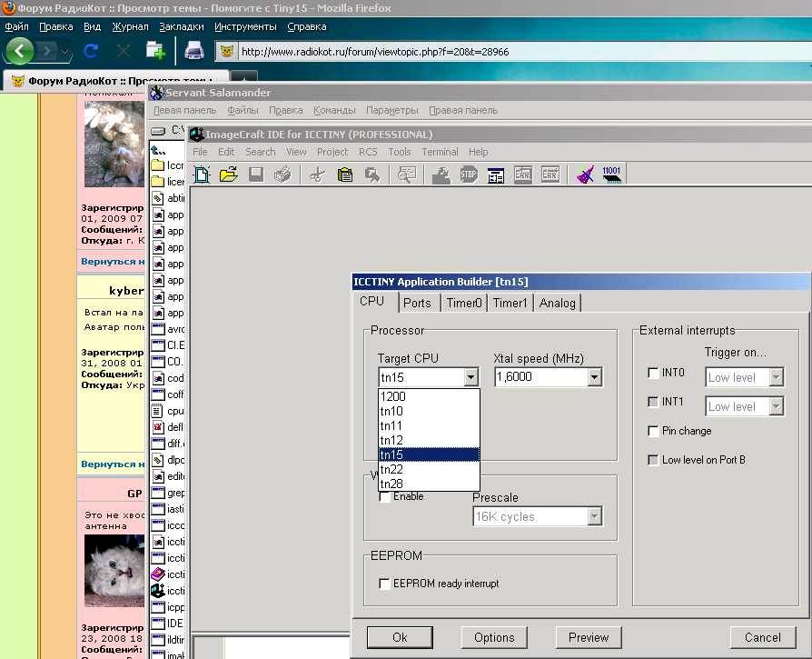The image size is (812, 659).
Task: Enable the Pin change checkbox
Action: pos(653,431)
